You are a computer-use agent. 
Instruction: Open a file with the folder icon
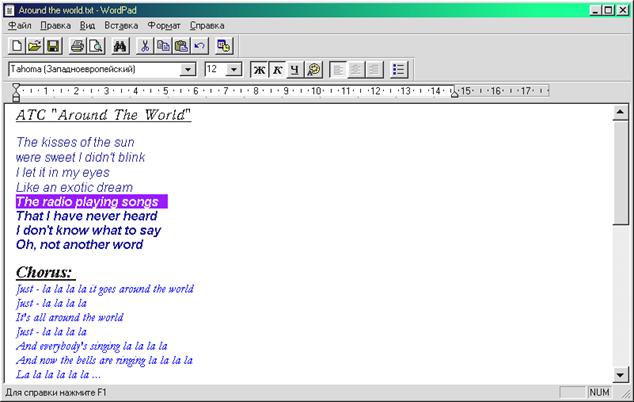tap(35, 46)
